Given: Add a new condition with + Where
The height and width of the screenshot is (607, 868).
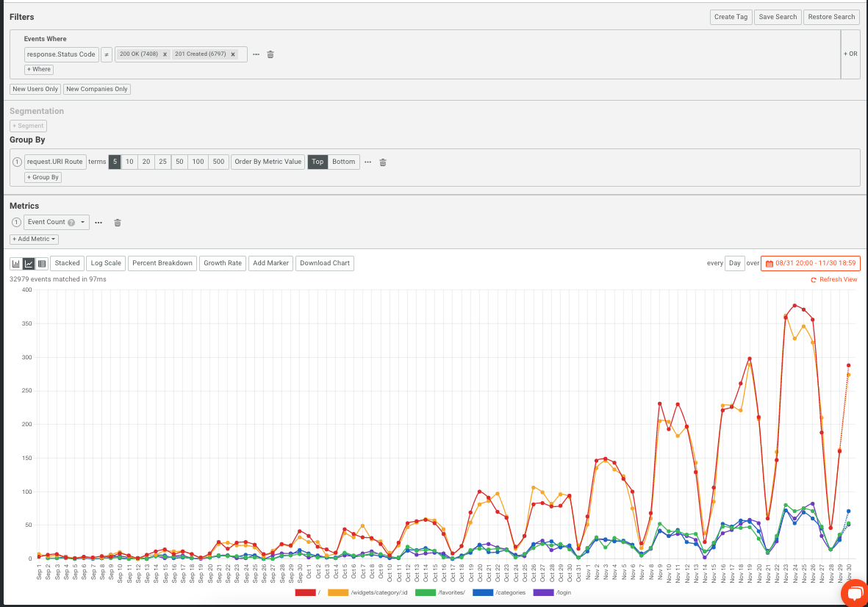Looking at the screenshot, I should pos(38,69).
